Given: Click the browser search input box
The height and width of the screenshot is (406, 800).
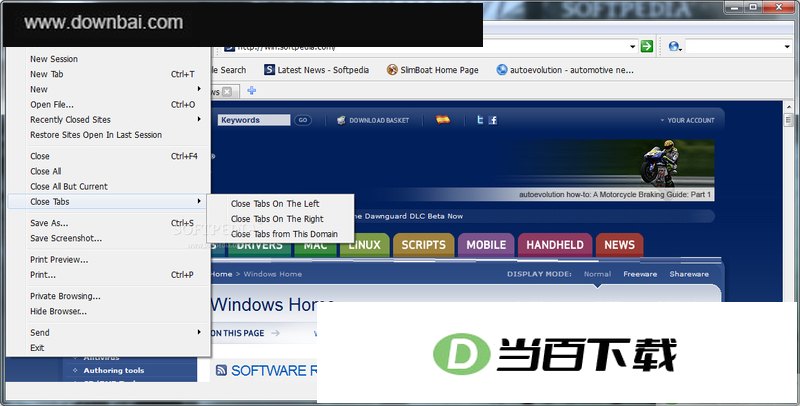Looking at the screenshot, I should 732,46.
